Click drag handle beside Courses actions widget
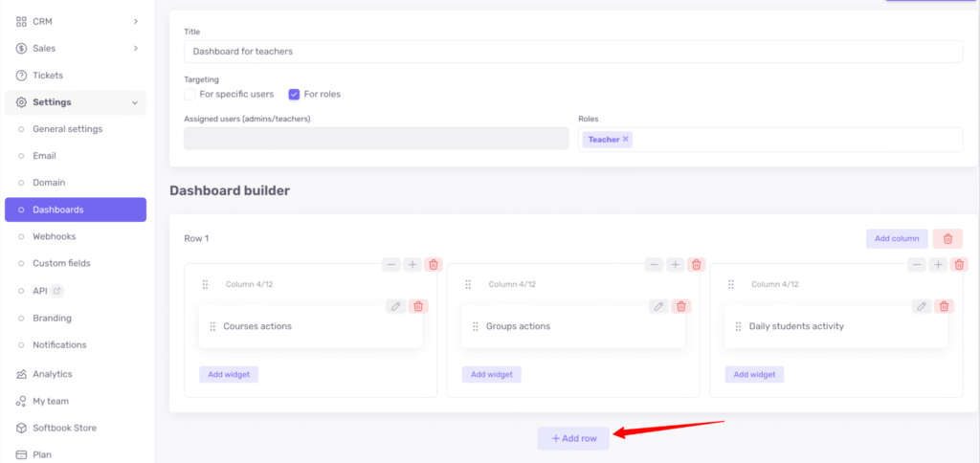Viewport: 980px width, 463px height. pyautogui.click(x=212, y=326)
